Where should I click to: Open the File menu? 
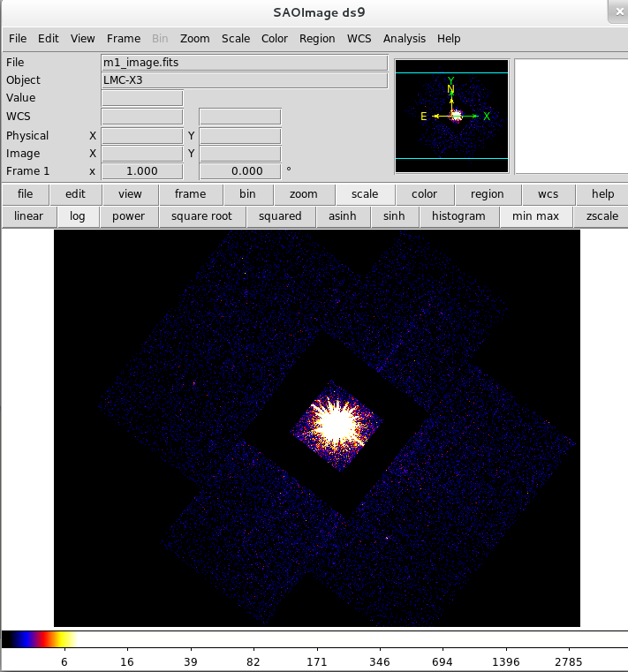pos(18,39)
